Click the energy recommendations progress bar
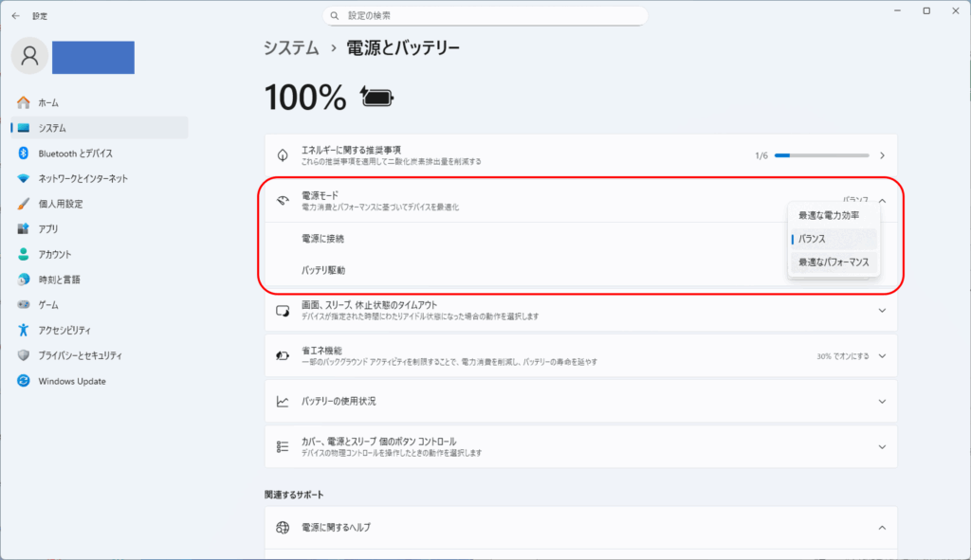 click(821, 155)
